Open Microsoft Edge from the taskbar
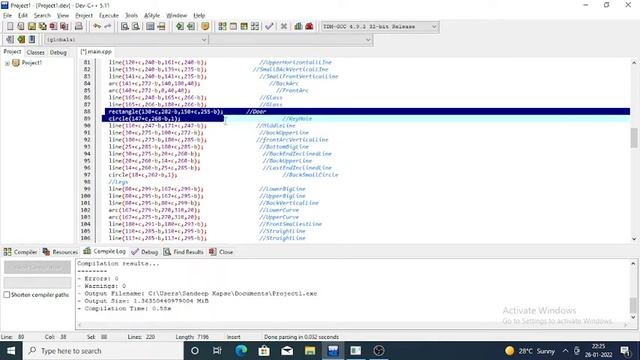 pyautogui.click(x=241, y=351)
